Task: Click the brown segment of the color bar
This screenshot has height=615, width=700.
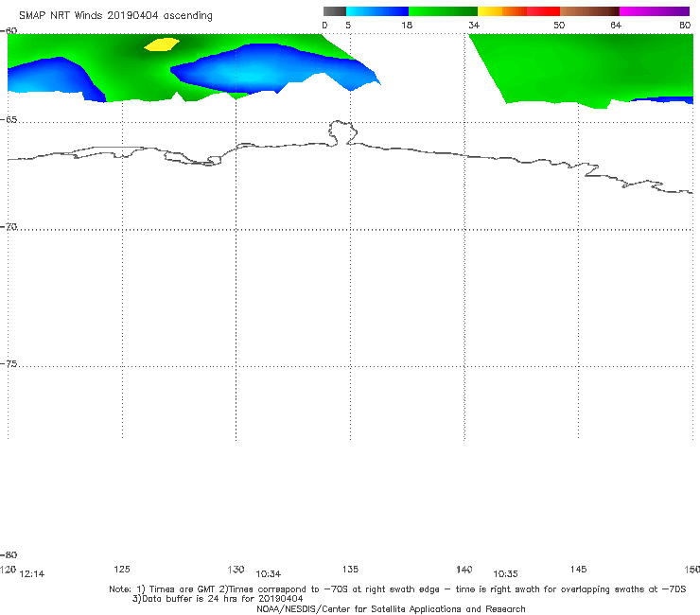Action: coord(589,11)
